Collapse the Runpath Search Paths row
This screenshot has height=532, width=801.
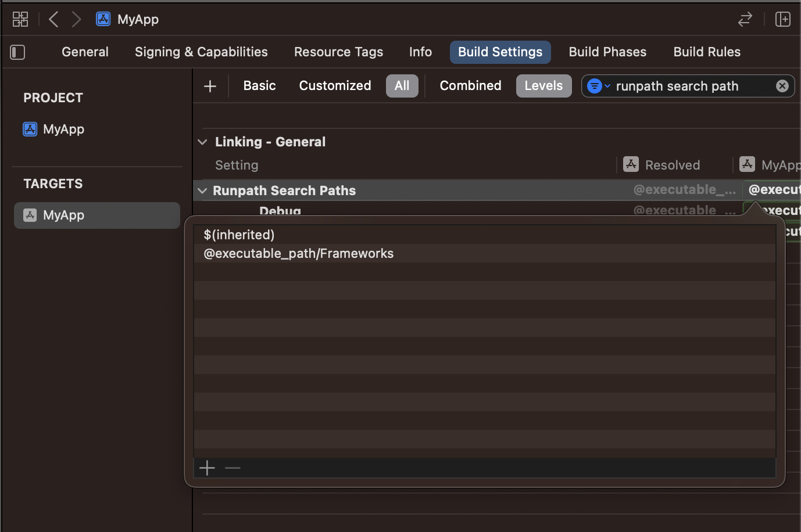(202, 190)
